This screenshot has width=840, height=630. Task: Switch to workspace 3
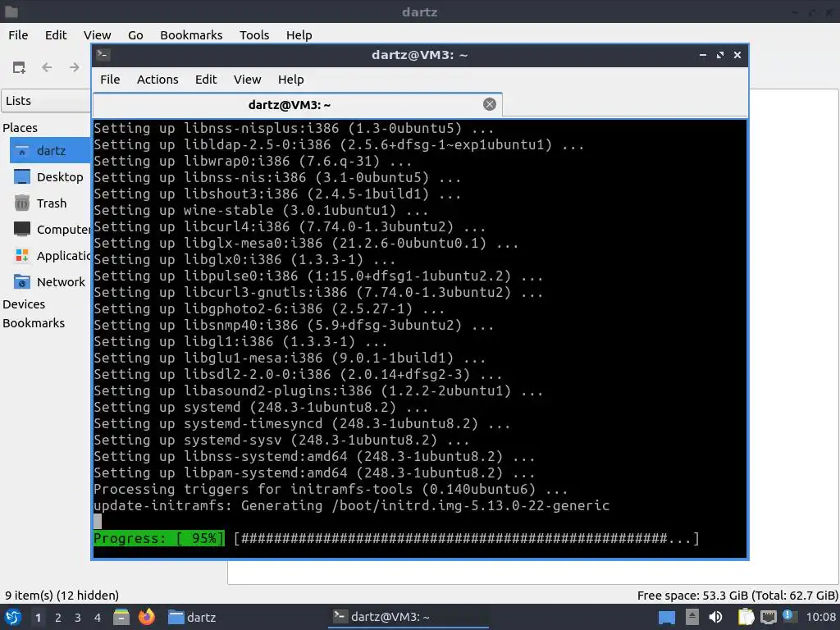click(x=78, y=618)
